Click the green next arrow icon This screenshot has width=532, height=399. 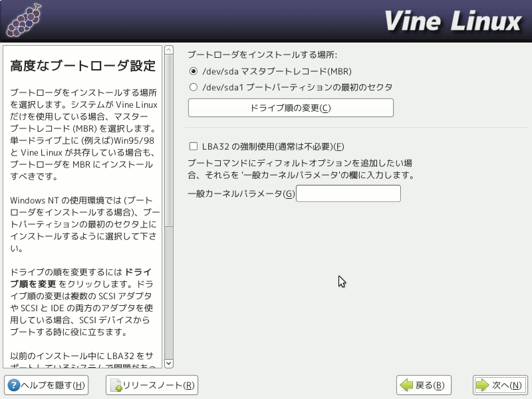(x=483, y=386)
